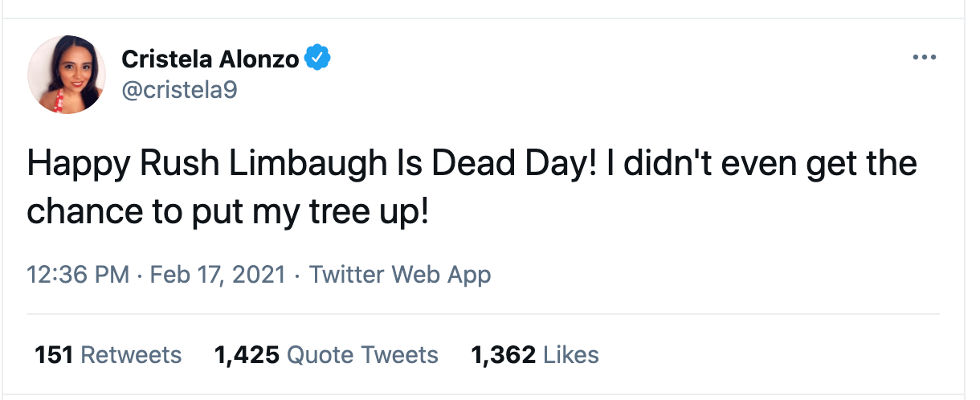Click the 12:36 PM time
Screen dimensions: 980x400
coord(78,275)
